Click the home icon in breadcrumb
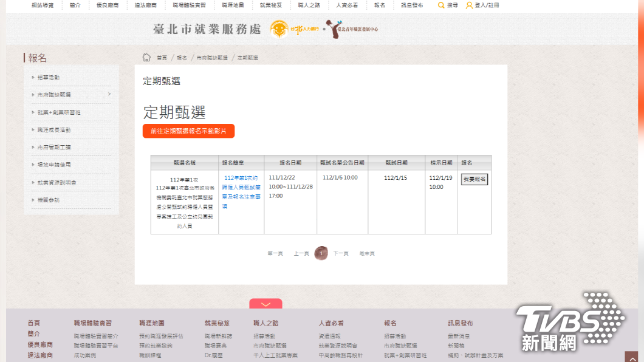 146,58
